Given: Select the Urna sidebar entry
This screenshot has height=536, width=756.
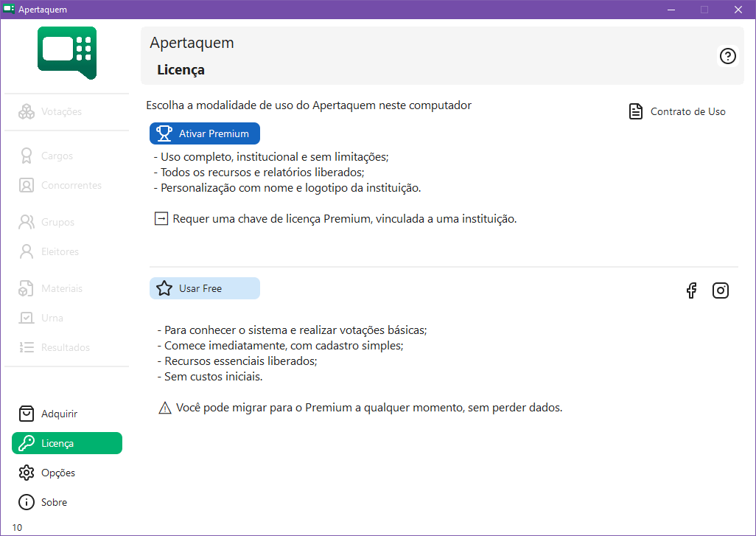Looking at the screenshot, I should (66, 318).
